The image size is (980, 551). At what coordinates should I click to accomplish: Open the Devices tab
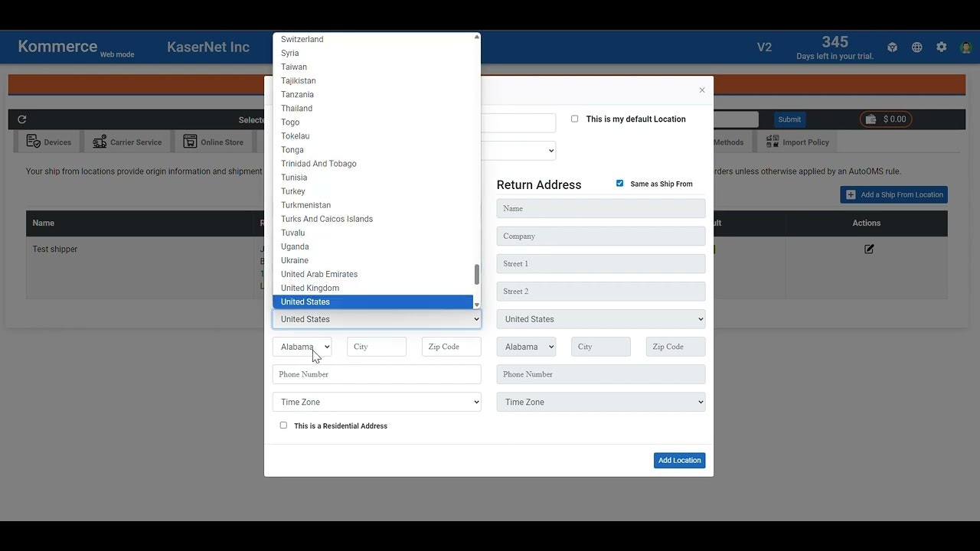pos(49,142)
